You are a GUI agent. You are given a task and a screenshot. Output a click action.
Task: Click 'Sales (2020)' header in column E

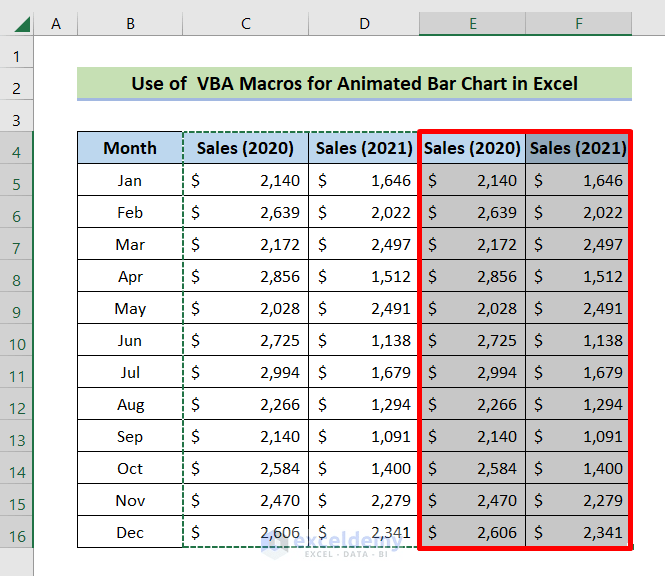(472, 148)
